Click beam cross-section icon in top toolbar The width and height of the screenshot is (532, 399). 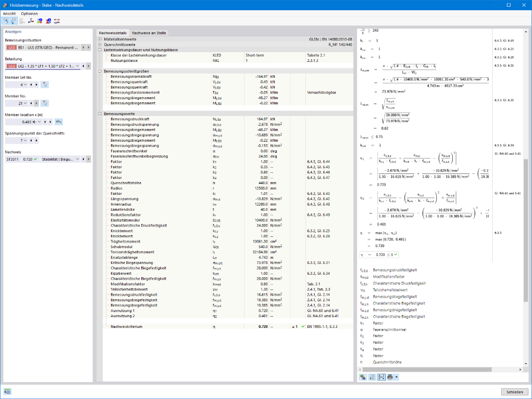[x=31, y=21]
